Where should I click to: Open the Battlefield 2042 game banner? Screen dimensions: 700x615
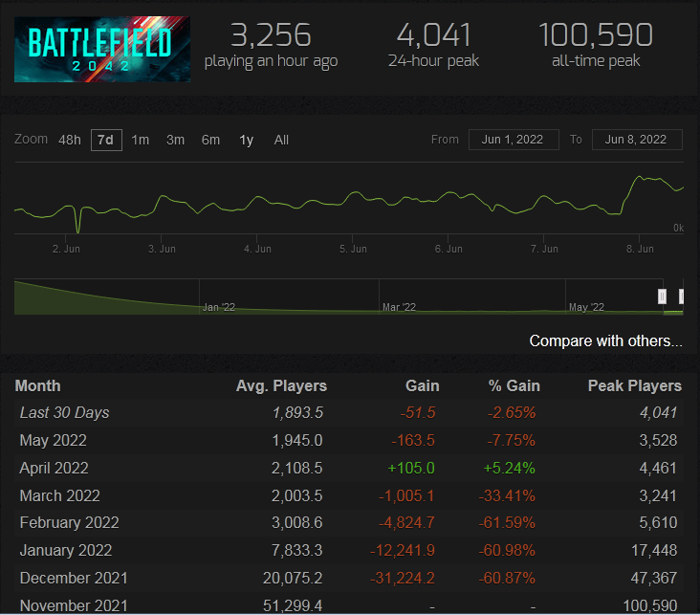pyautogui.click(x=102, y=49)
